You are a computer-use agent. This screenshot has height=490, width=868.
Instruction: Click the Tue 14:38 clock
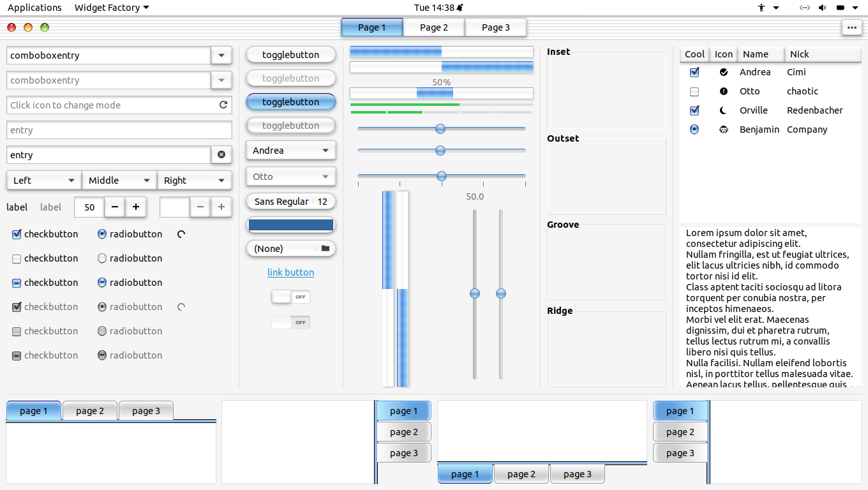(438, 8)
